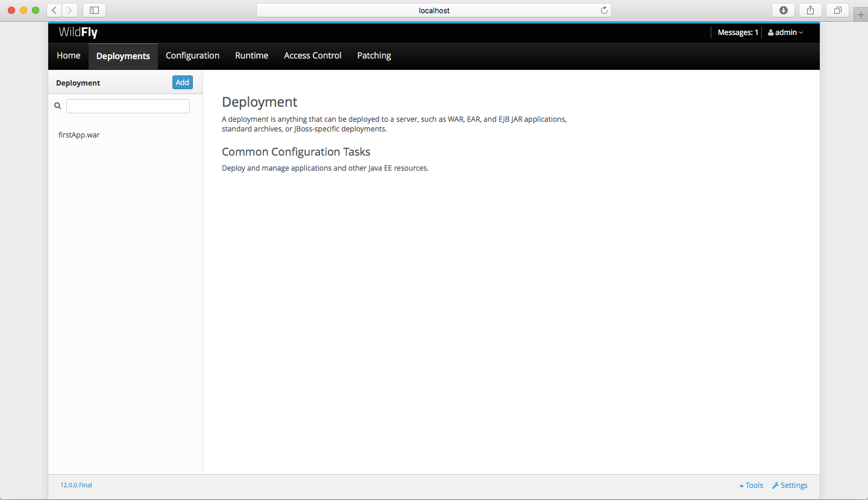This screenshot has width=868, height=500.
Task: Switch to the Configuration tab
Action: coord(192,55)
